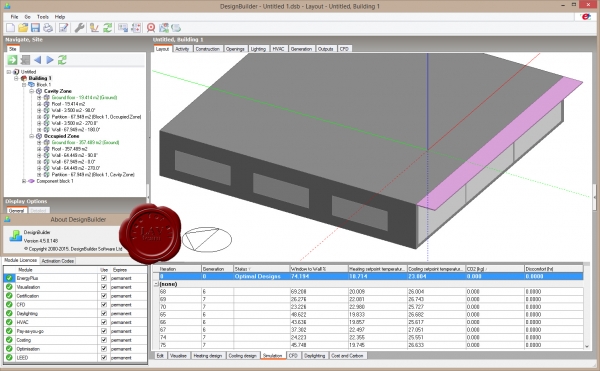The image size is (600, 371).
Task: Select the Partition (Block 1, Cavity Zone) tree row
Action: pyautogui.click(x=93, y=174)
